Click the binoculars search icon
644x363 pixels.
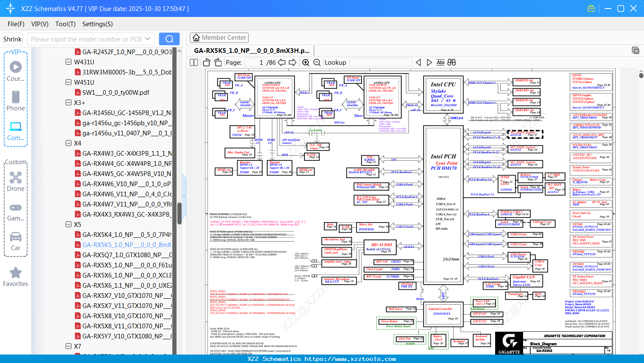452,63
